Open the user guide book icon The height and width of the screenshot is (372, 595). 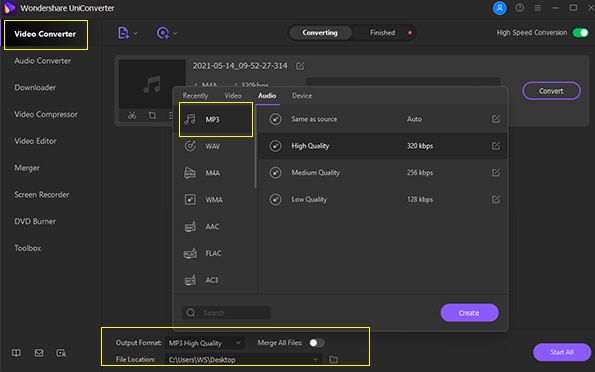pos(16,353)
